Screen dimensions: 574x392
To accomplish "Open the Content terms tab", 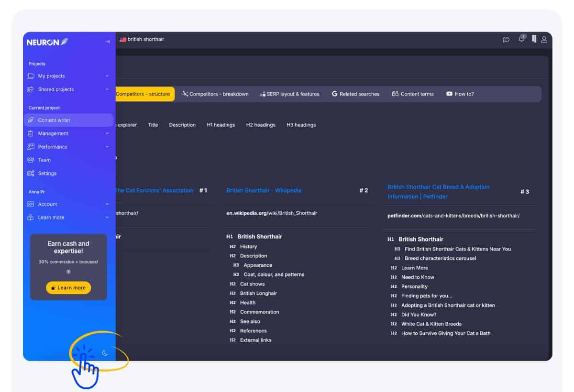I will pyautogui.click(x=412, y=94).
